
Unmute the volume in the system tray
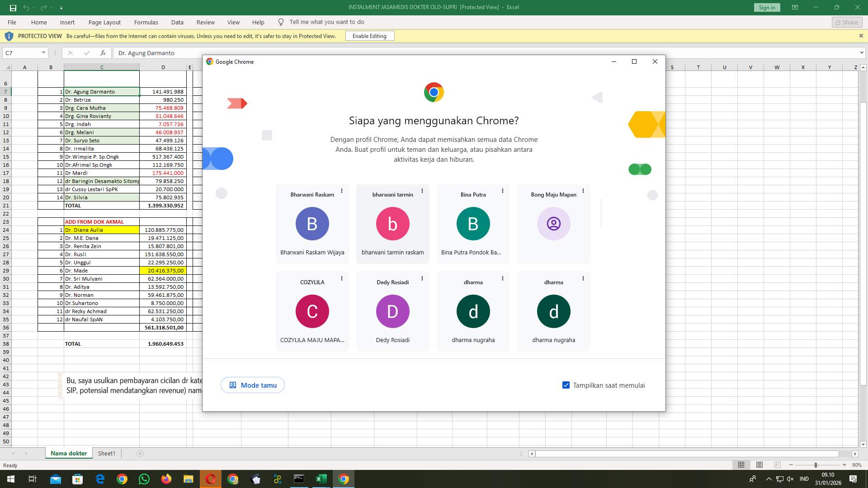point(790,479)
